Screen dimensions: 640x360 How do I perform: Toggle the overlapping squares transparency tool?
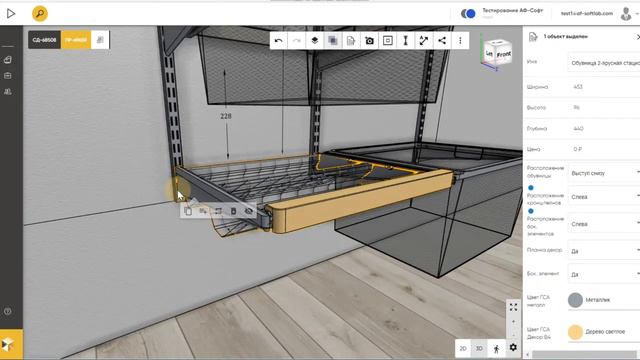tap(333, 40)
